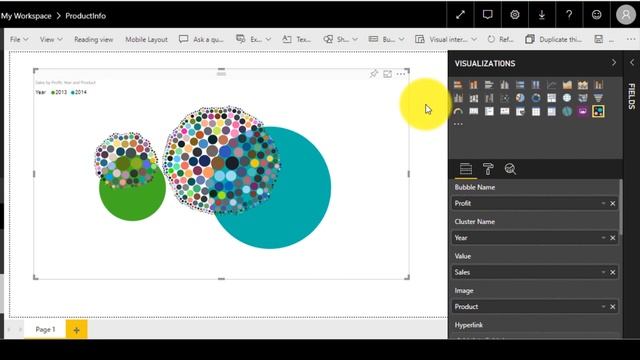Open the settings gear menu
This screenshot has height=360, width=640.
coord(515,15)
